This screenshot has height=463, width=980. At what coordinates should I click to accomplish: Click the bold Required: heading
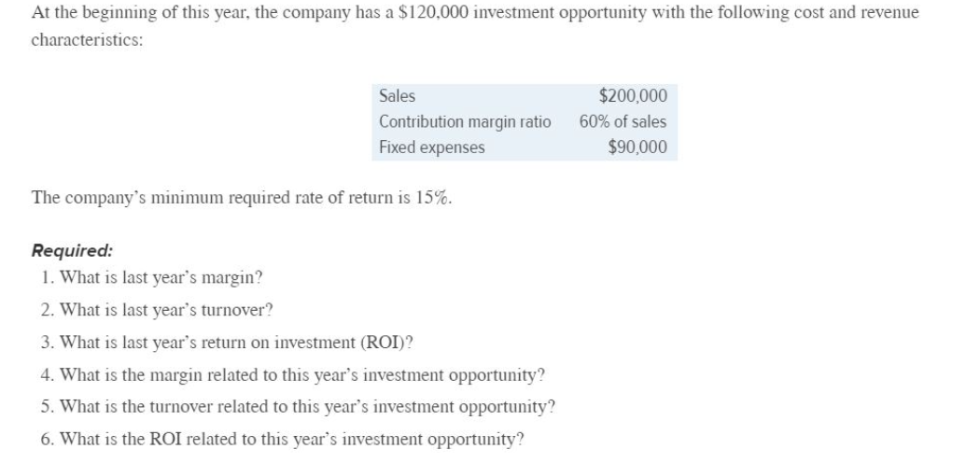73,250
